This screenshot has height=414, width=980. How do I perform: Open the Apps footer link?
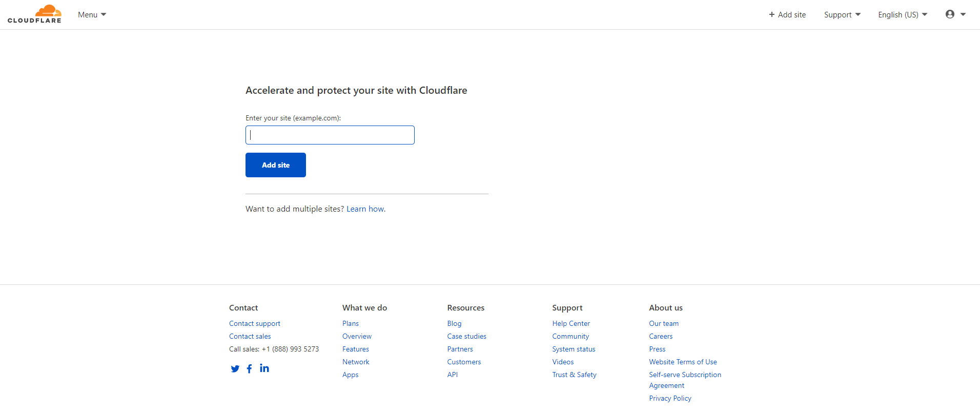pos(351,375)
